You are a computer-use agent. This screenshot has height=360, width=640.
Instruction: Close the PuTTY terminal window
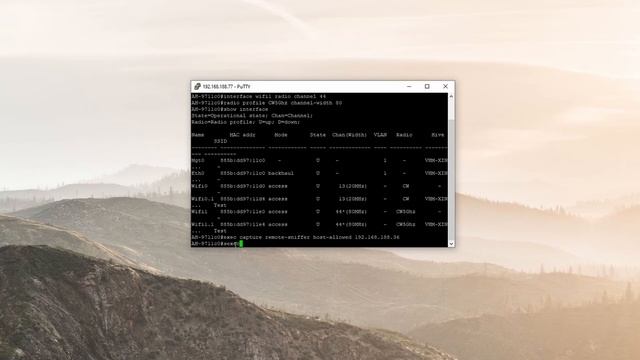(445, 87)
